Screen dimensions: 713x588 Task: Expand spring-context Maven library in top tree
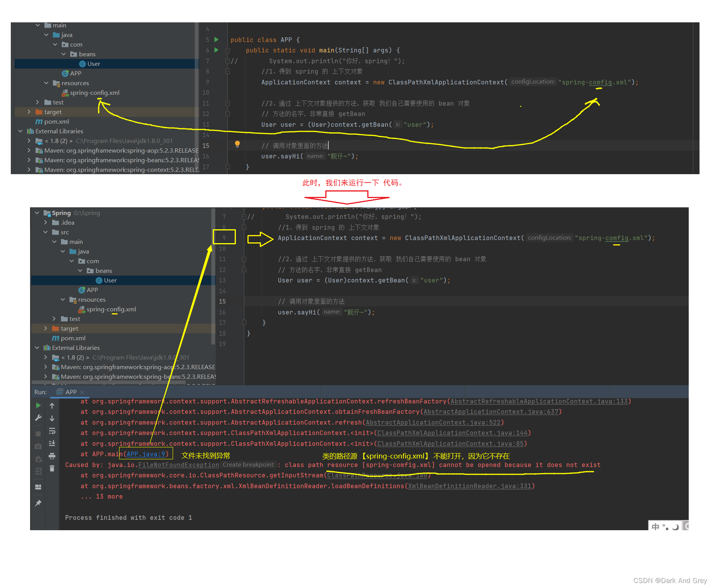click(x=29, y=170)
